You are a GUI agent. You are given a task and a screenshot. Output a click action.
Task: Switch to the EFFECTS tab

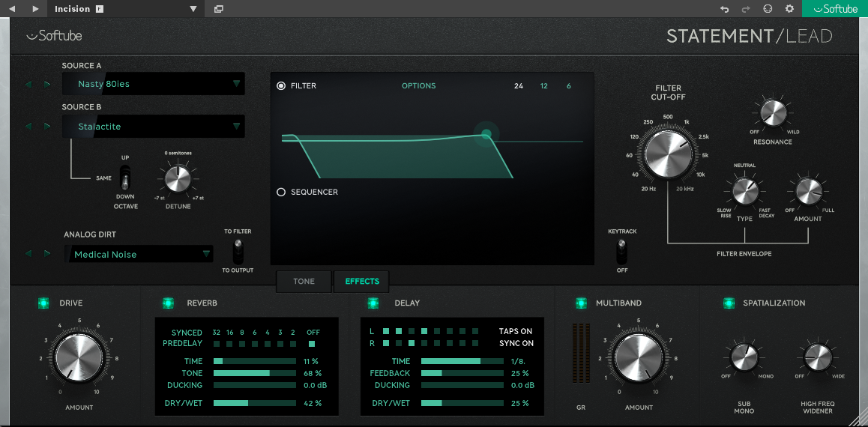click(x=362, y=282)
